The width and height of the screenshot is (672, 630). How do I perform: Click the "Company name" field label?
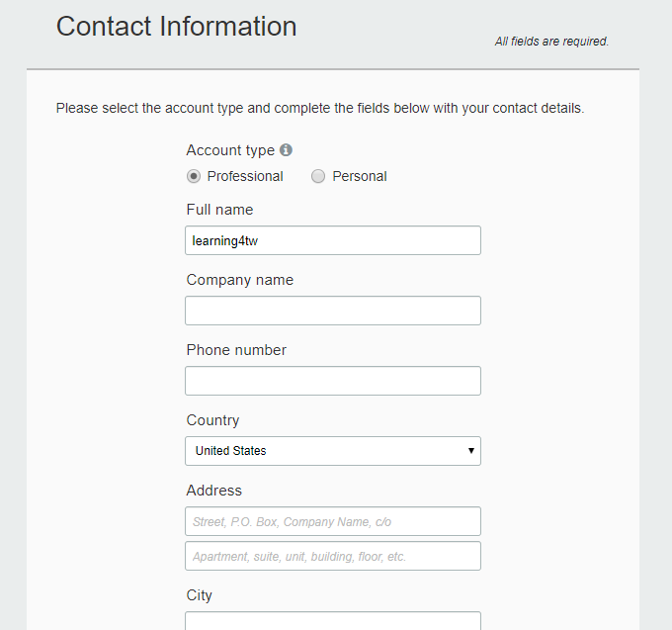pyautogui.click(x=240, y=280)
